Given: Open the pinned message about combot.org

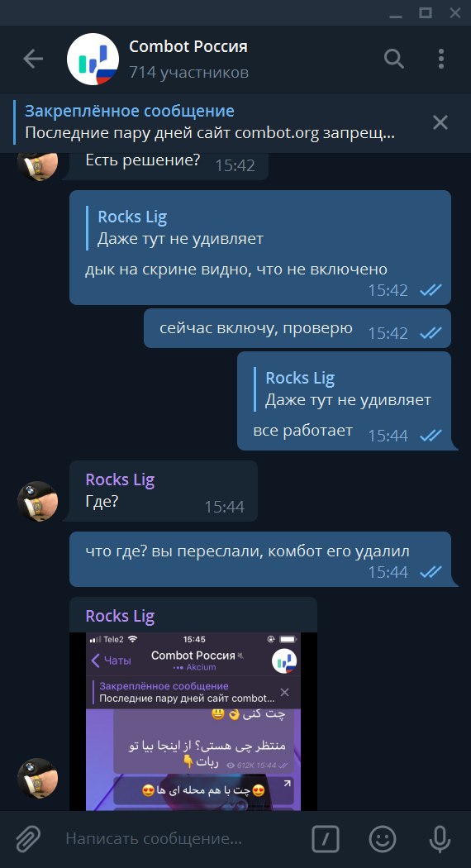Looking at the screenshot, I should [x=211, y=122].
